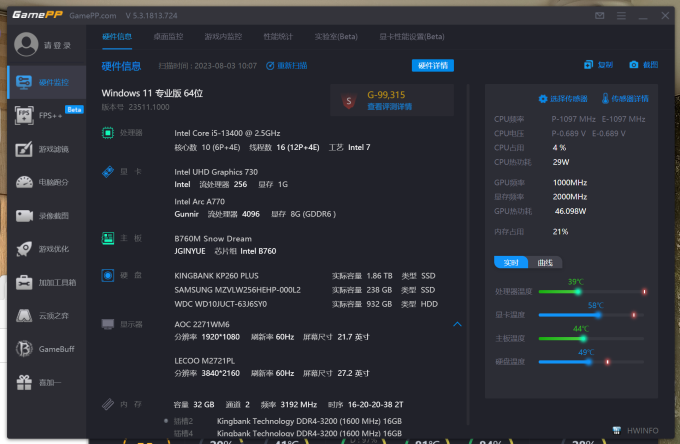Image resolution: width=680 pixels, height=444 pixels.
Task: Open the GameBuff sidebar item
Action: [x=47, y=349]
